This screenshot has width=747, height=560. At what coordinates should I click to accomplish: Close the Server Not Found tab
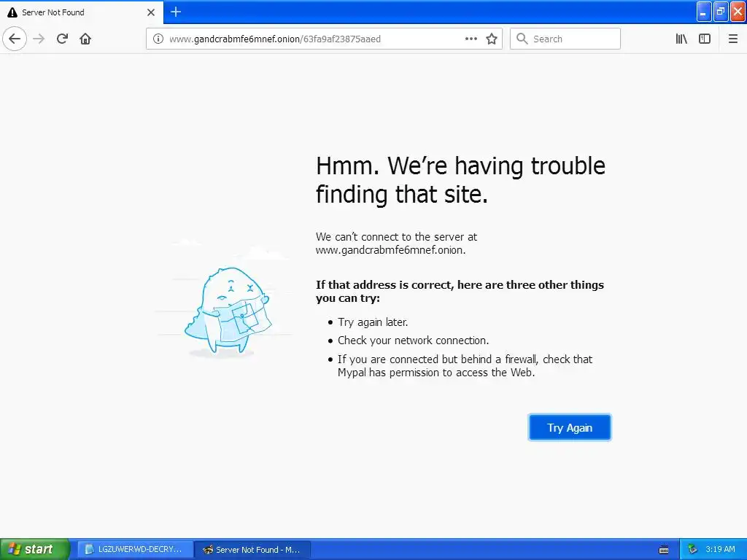[151, 12]
